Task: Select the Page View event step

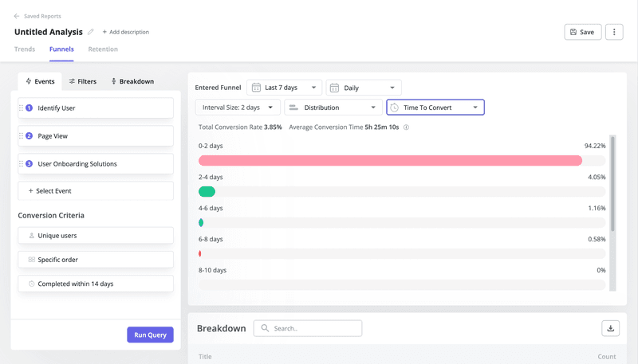Action: [x=96, y=135]
